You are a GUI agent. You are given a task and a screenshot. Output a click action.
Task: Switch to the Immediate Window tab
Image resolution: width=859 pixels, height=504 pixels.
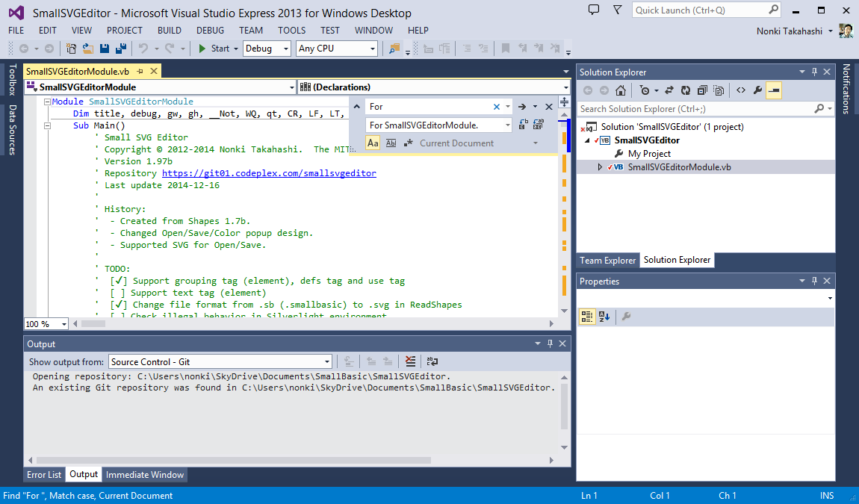145,474
